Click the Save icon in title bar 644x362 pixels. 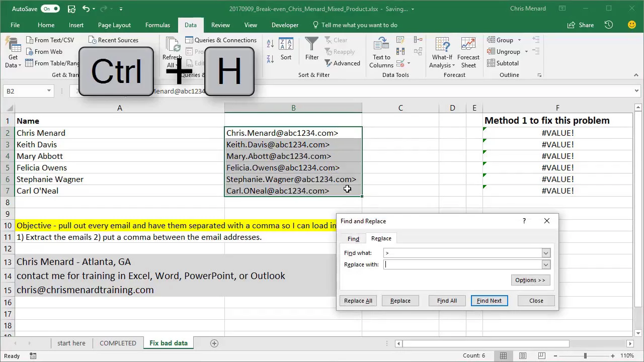[x=71, y=9]
